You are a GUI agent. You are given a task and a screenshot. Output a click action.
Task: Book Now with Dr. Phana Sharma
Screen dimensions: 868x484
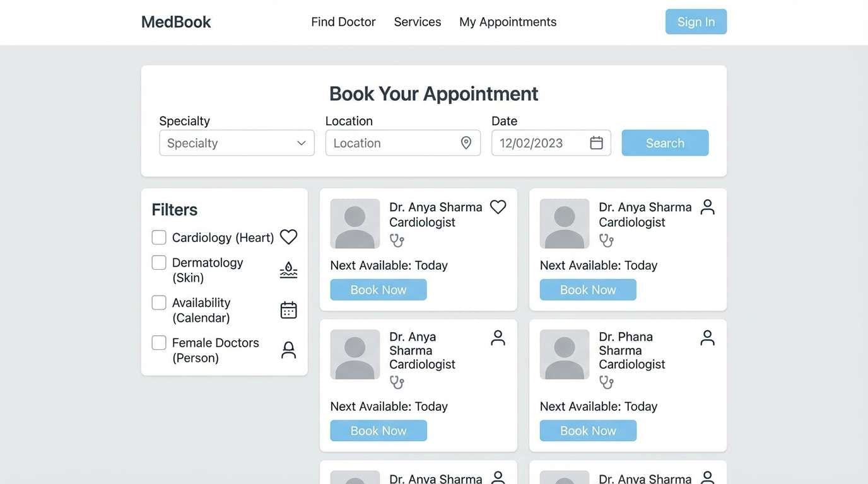pyautogui.click(x=587, y=430)
